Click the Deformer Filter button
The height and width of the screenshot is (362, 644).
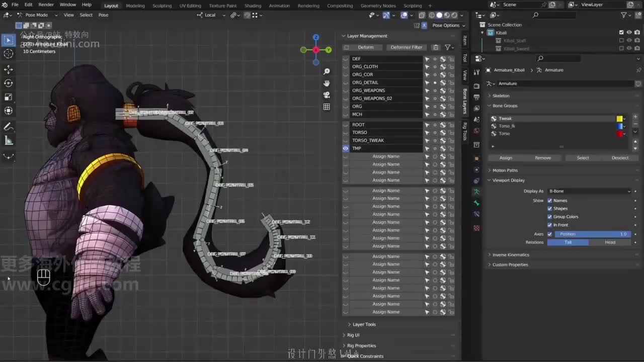point(407,47)
